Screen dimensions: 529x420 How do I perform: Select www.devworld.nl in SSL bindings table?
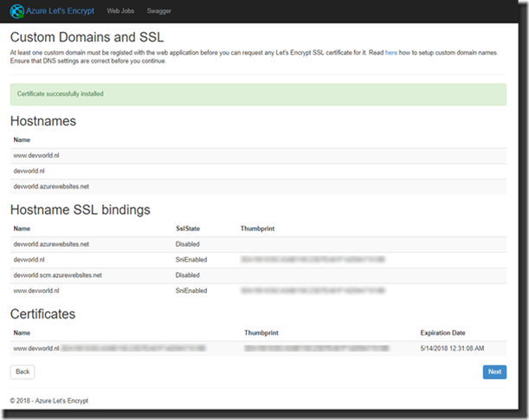(x=36, y=291)
